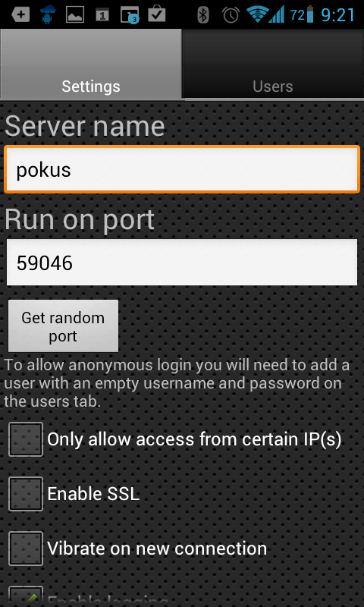Screen dimensions: 364x607
Task: Tap the plus notification icon in status bar
Action: click(x=20, y=14)
